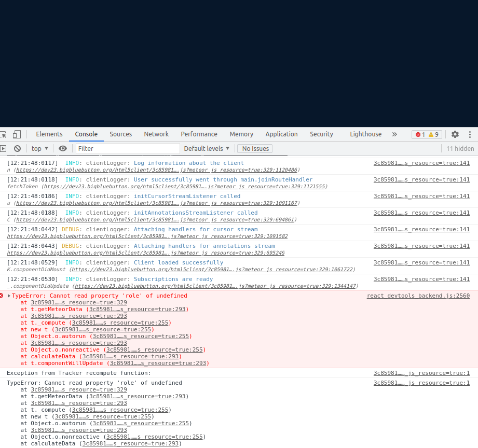The width and height of the screenshot is (478, 448).
Task: Open red stack link after Object.o.nonreactive
Action: click(x=155, y=349)
